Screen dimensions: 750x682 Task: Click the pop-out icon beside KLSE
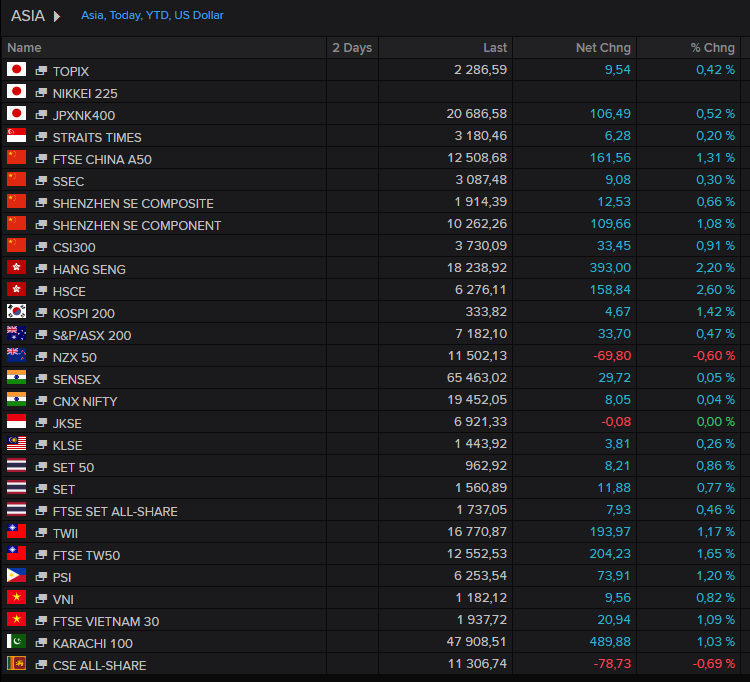pos(41,445)
